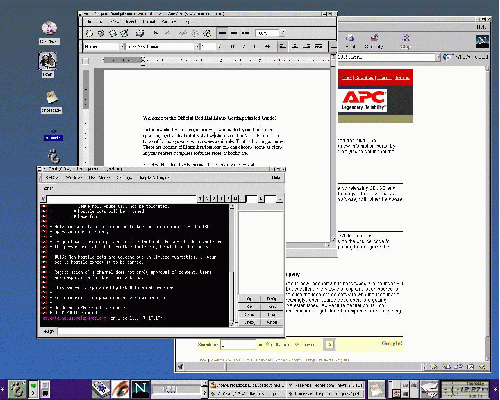Open the GNOME foot main menu

17,389
